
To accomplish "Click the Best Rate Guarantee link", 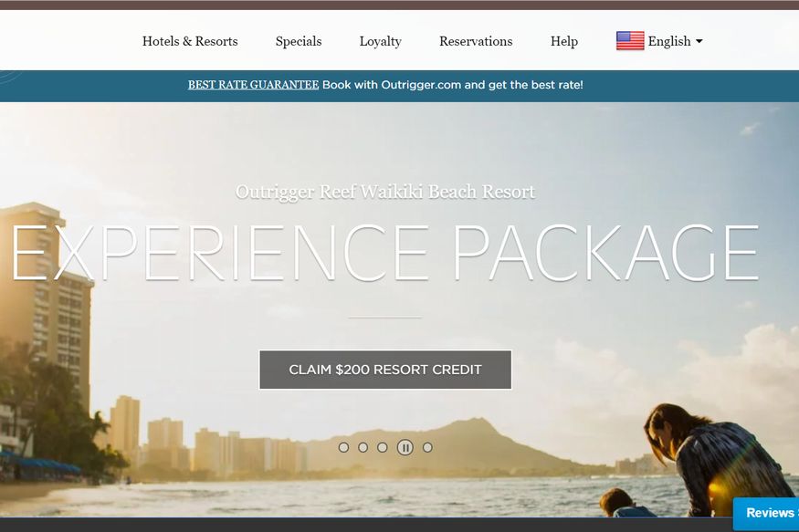I will (253, 85).
